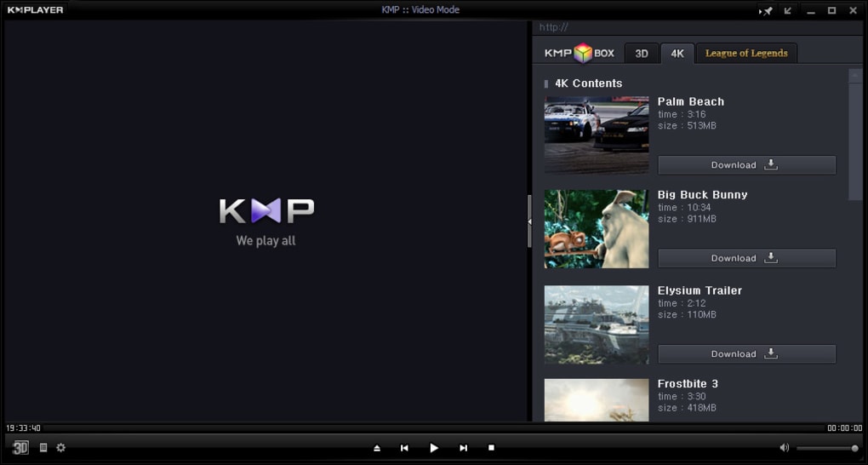
Task: Open the playlist editor icon
Action: (x=43, y=447)
